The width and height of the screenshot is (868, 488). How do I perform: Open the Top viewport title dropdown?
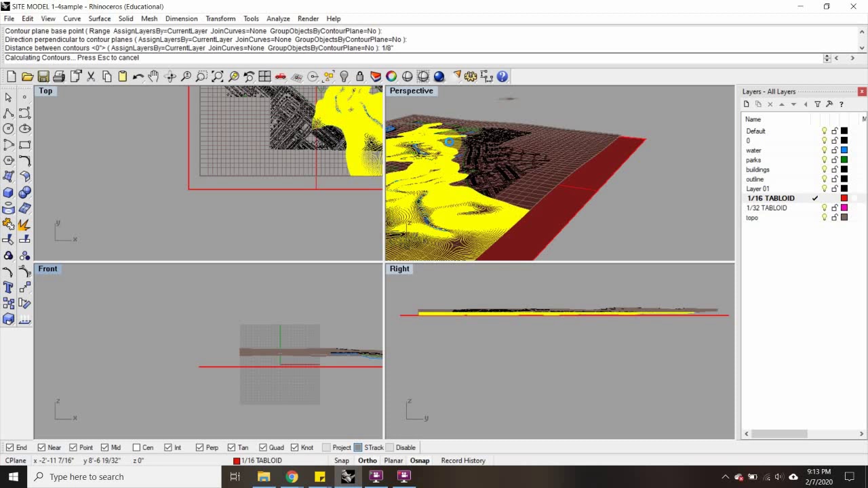pos(45,91)
